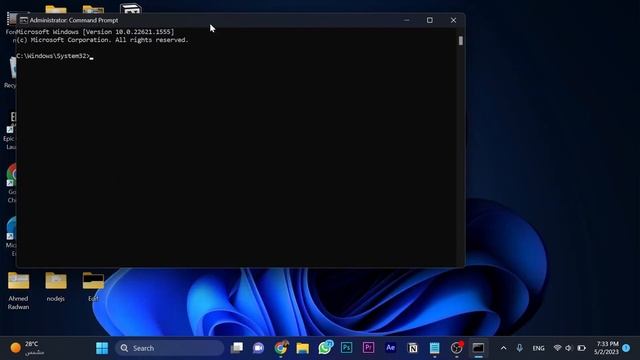This screenshot has width=640, height=360.
Task: Switch the ENG input language
Action: [x=538, y=348]
